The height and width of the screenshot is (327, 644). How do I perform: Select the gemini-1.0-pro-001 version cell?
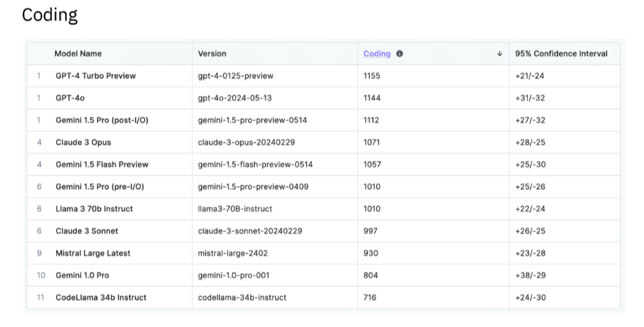(x=233, y=276)
